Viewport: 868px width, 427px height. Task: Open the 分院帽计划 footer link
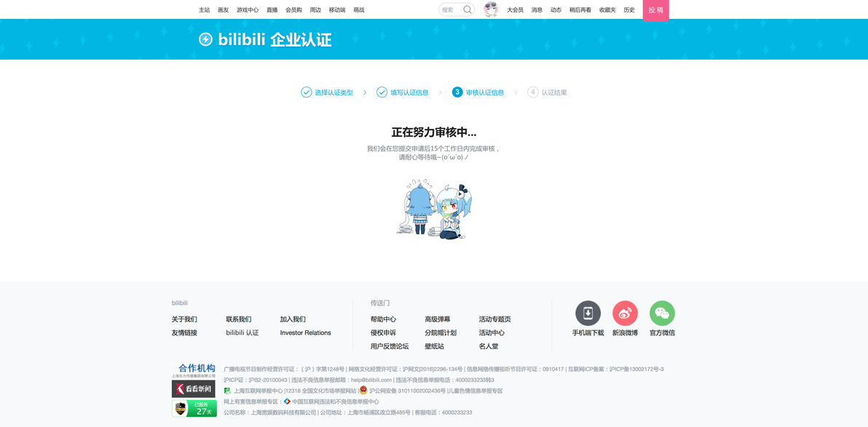(x=441, y=333)
